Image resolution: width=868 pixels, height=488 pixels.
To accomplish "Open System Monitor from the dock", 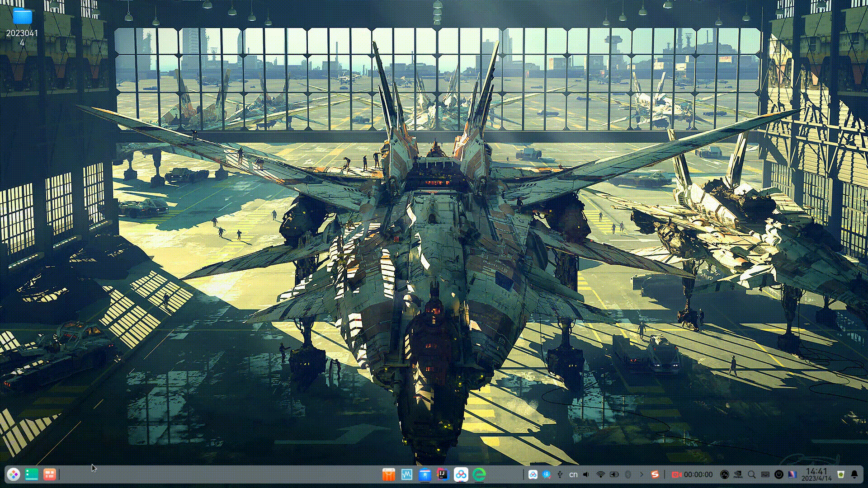I will [x=407, y=474].
